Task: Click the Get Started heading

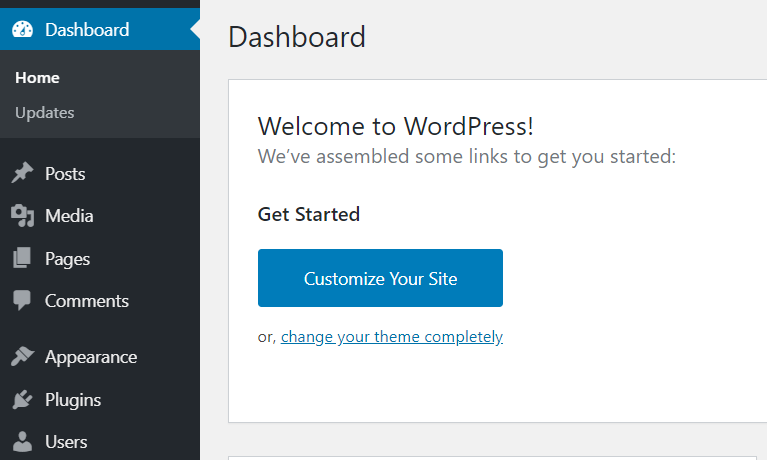Action: tap(309, 214)
